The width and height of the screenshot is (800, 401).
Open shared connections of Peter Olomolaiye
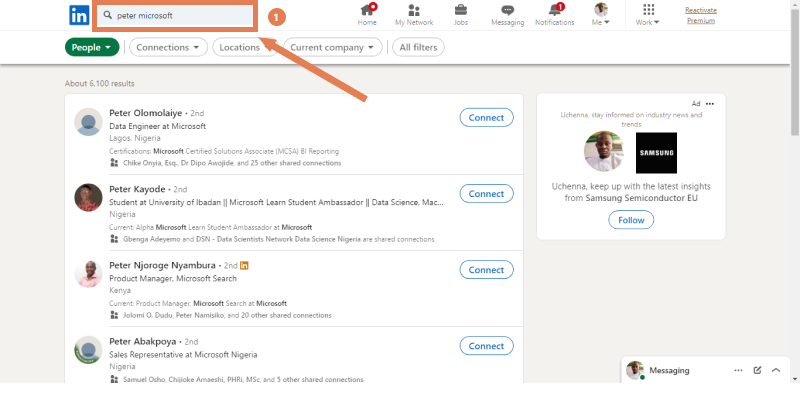[x=232, y=163]
